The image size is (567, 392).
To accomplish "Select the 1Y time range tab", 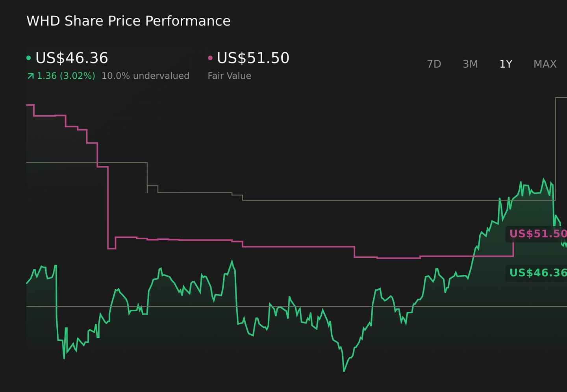I will (x=506, y=64).
